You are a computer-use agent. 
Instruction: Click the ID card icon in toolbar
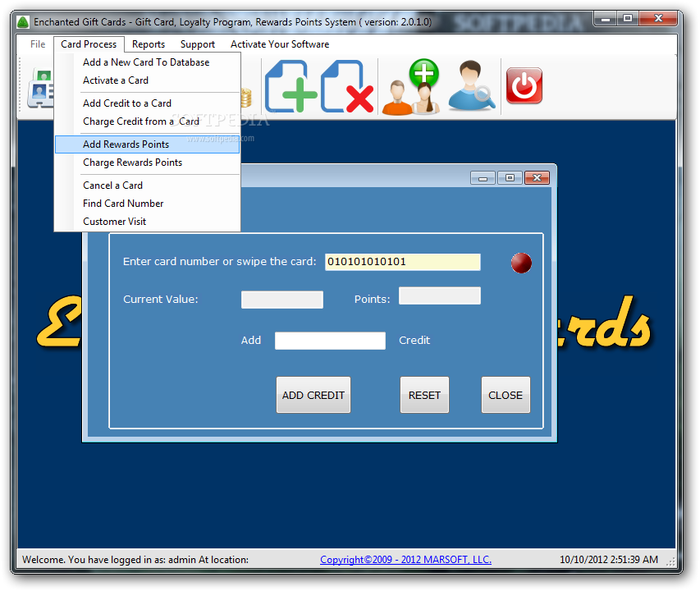click(x=40, y=89)
